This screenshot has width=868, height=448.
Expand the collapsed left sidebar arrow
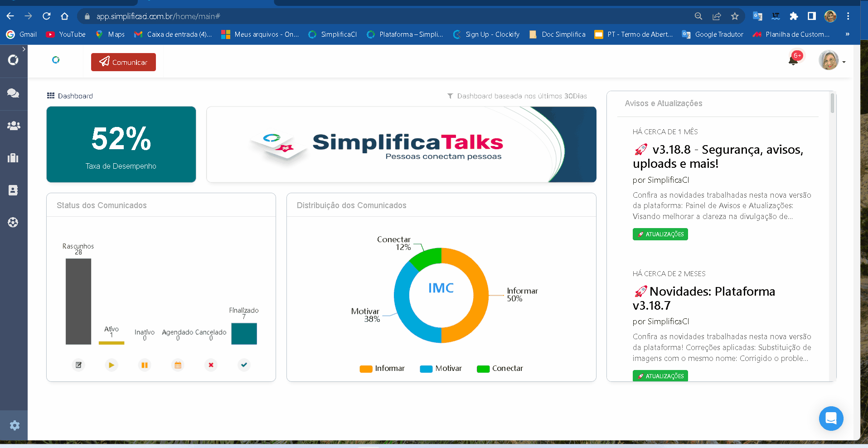pos(24,49)
